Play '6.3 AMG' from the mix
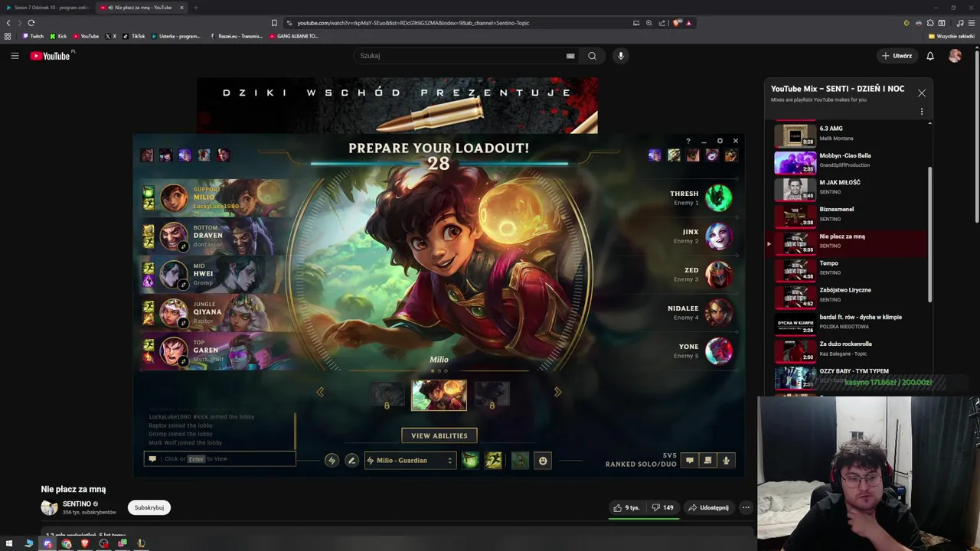 click(846, 135)
